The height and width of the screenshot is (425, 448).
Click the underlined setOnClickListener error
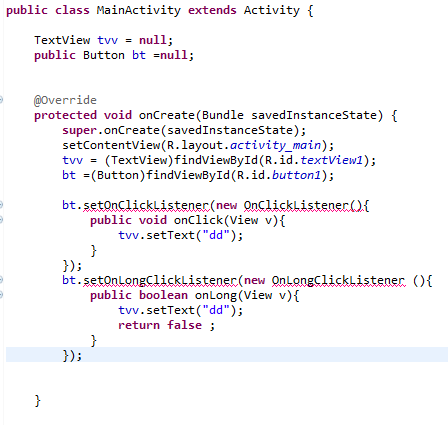[x=146, y=205]
